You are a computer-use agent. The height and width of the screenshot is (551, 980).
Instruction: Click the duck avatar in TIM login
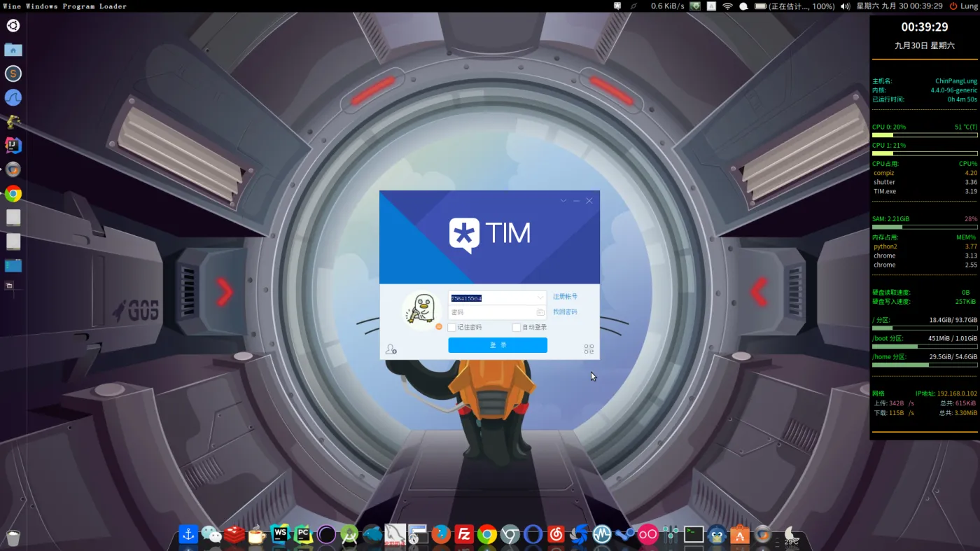421,309
